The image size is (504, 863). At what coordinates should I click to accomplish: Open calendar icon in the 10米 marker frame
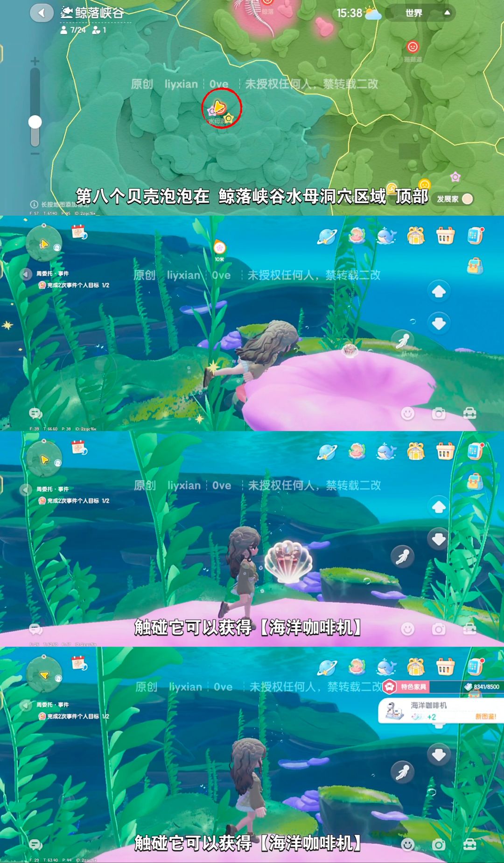(79, 232)
